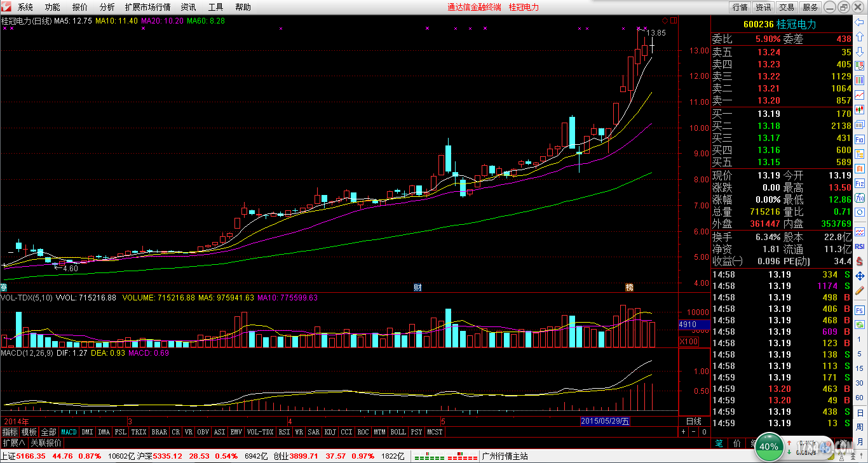This screenshot has width=868, height=463.
Task: Open the 日线 period selector label
Action: pyautogui.click(x=694, y=421)
